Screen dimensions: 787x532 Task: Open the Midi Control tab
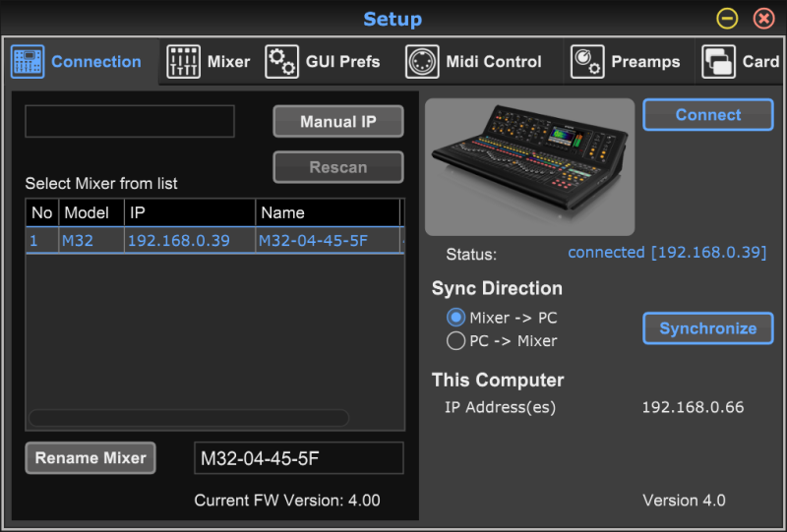coord(493,62)
